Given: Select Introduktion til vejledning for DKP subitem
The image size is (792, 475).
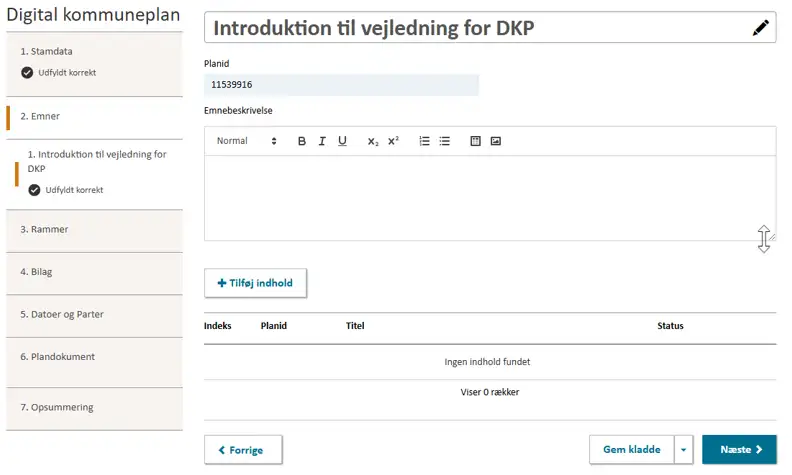Looking at the screenshot, I should click(97, 162).
